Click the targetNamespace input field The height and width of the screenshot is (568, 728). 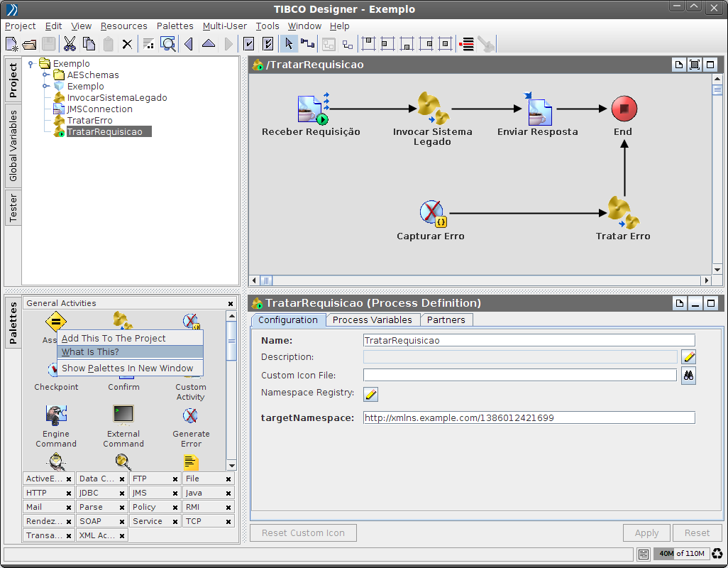(529, 418)
